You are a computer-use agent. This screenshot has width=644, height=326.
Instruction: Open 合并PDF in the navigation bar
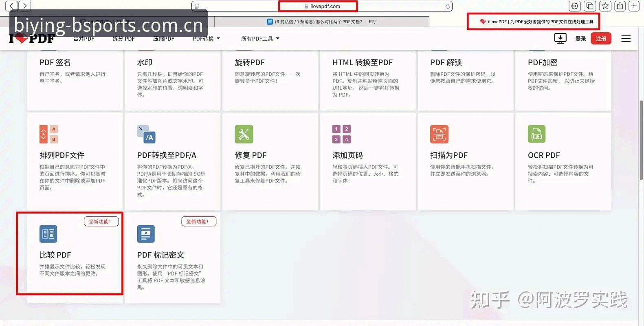coord(84,39)
